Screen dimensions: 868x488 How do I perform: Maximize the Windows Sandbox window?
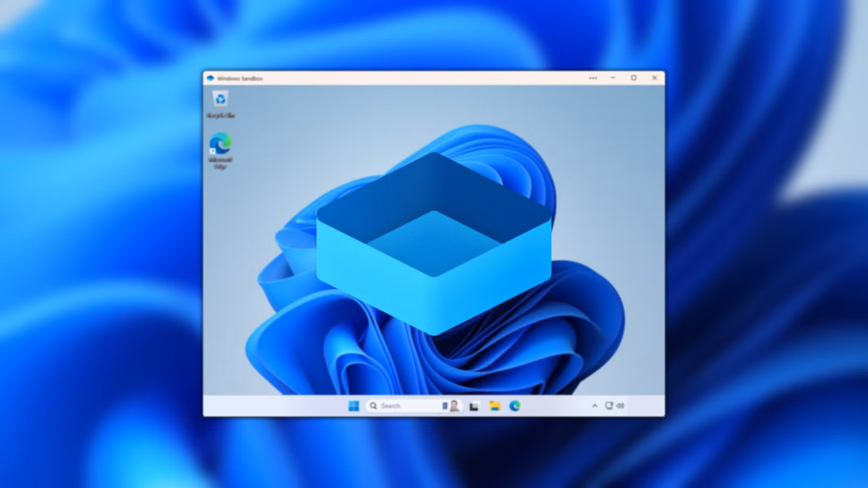pos(634,78)
